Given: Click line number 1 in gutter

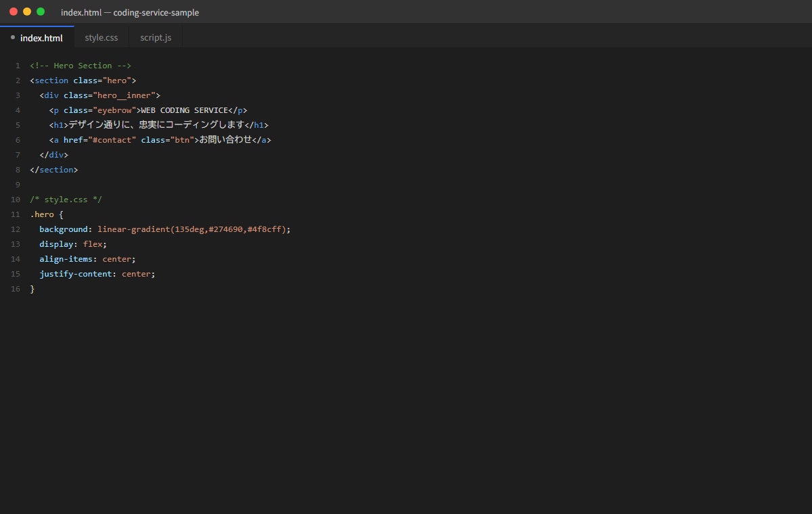Looking at the screenshot, I should pyautogui.click(x=18, y=66).
